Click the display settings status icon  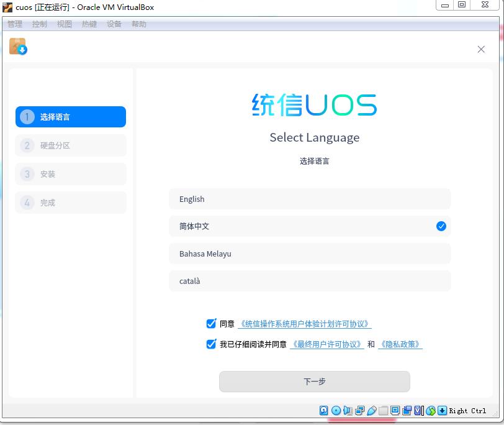[395, 411]
